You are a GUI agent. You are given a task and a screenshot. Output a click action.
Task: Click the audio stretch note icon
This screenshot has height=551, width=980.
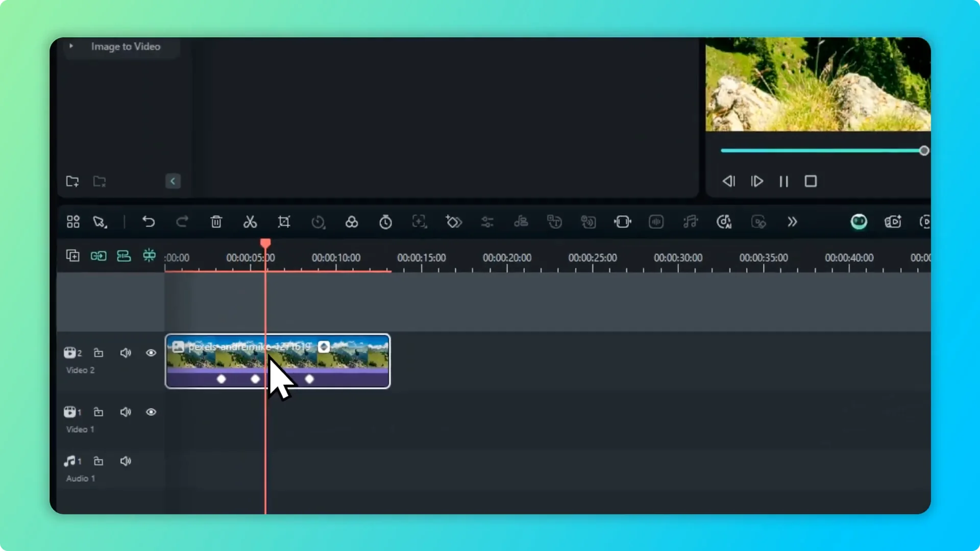coord(521,222)
